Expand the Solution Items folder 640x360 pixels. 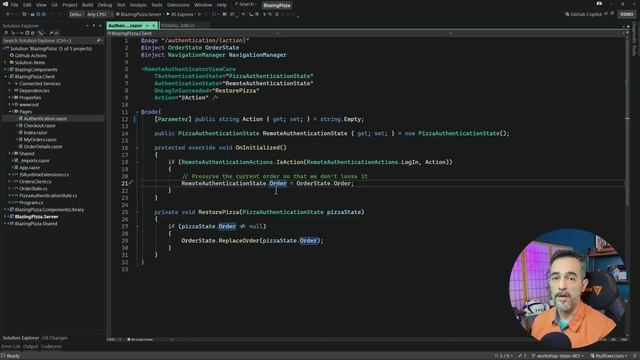point(5,62)
